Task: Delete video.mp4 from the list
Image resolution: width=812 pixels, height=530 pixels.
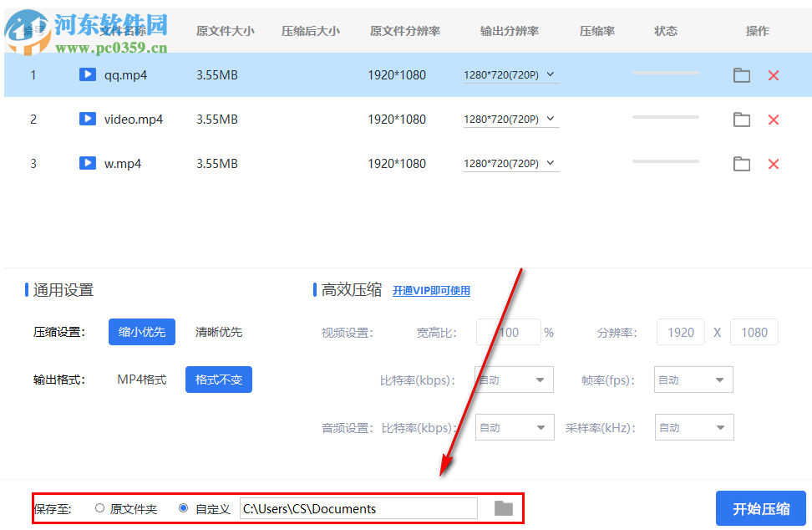Action: pos(774,119)
